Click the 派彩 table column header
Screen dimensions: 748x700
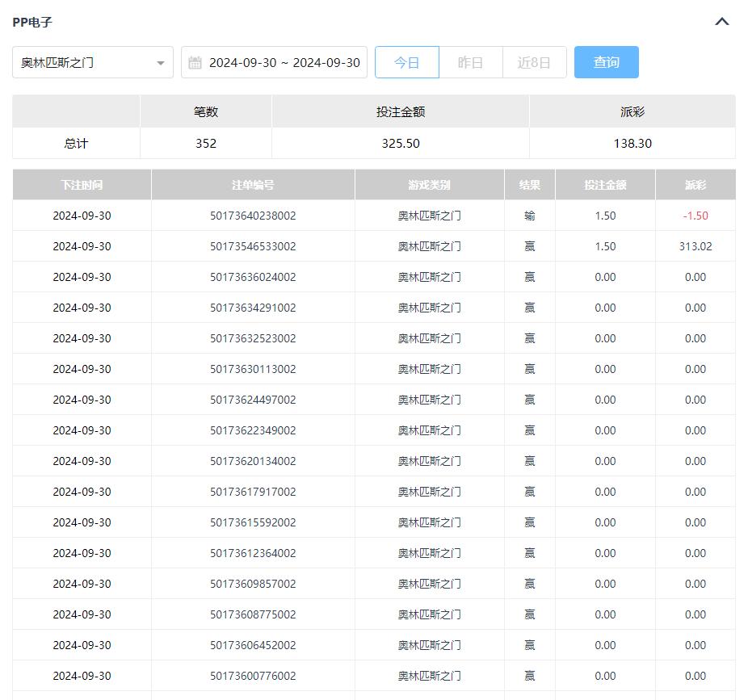point(695,185)
